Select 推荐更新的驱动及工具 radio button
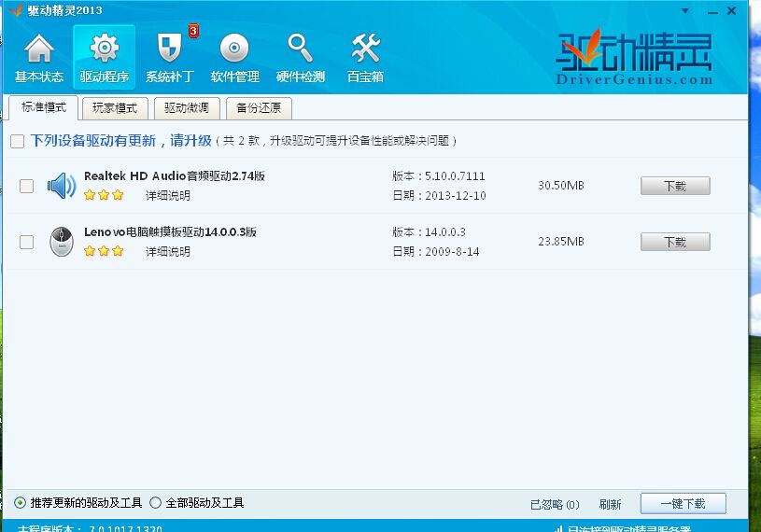This screenshot has width=761, height=532. click(20, 503)
